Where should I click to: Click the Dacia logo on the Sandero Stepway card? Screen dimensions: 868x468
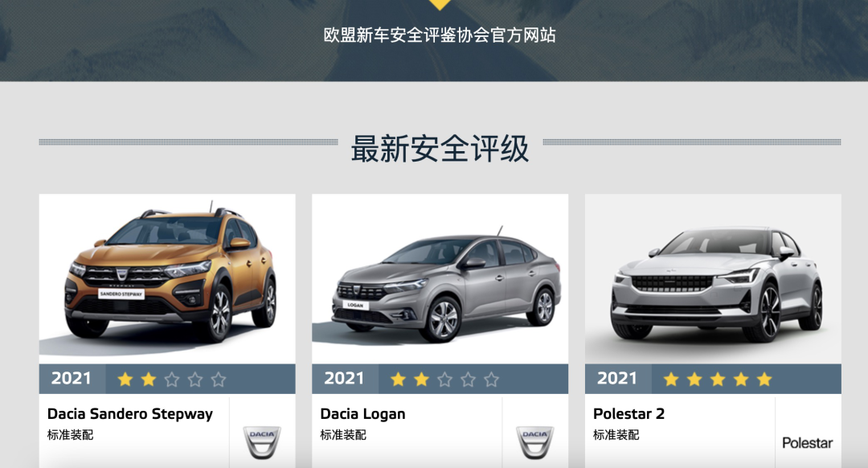pos(262,442)
